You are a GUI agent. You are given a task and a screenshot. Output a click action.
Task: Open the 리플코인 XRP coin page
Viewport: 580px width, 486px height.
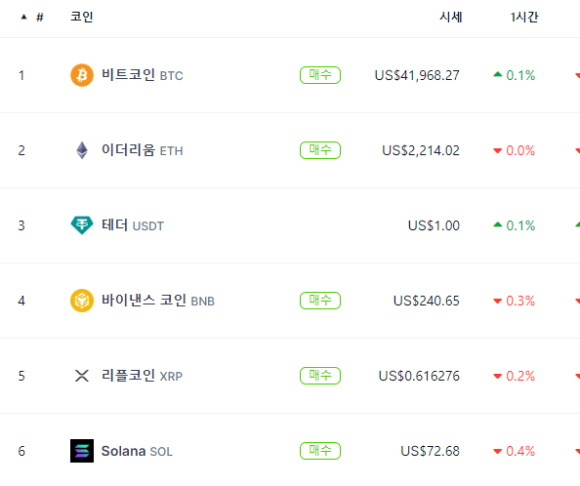coord(142,376)
